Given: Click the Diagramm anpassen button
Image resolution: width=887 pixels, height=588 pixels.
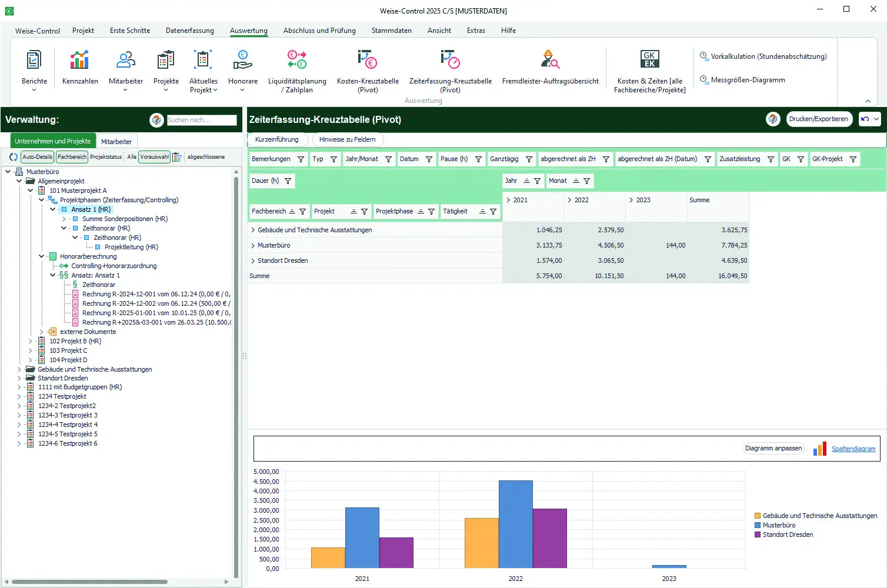Looking at the screenshot, I should (x=773, y=449).
